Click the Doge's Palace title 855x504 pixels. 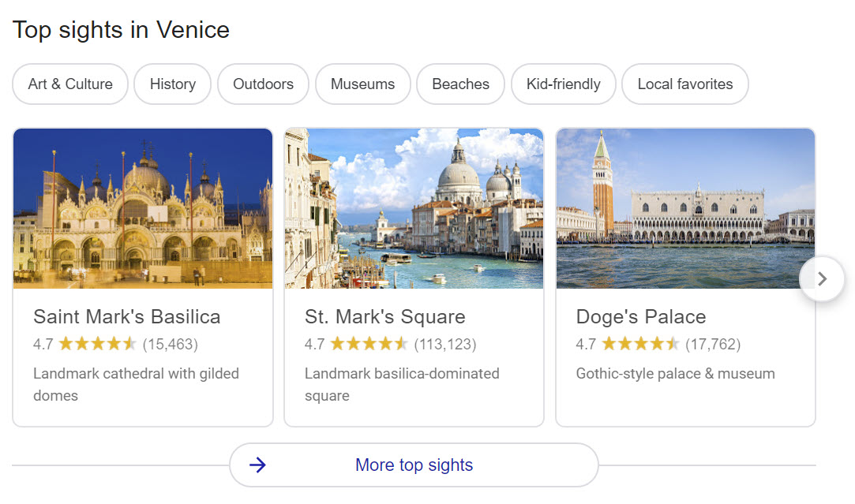point(641,317)
